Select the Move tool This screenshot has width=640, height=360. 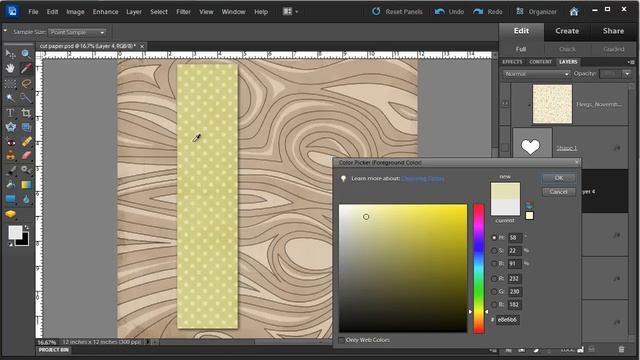tap(10, 54)
